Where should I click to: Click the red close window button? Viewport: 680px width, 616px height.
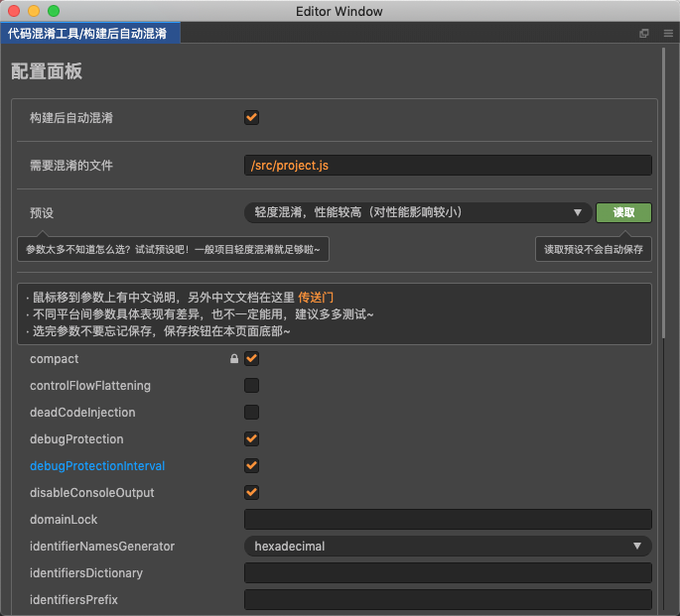[x=14, y=11]
